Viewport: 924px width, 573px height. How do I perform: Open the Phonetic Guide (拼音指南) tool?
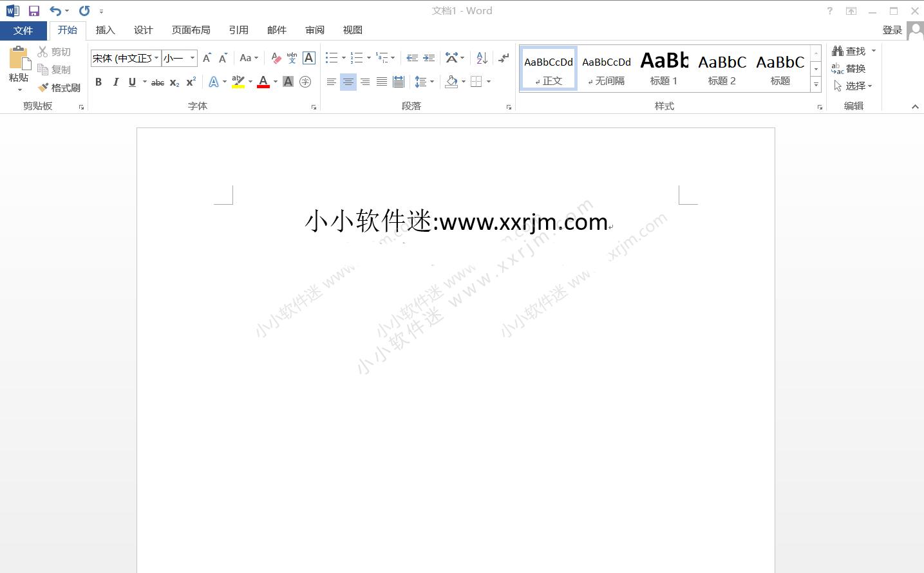coord(292,57)
